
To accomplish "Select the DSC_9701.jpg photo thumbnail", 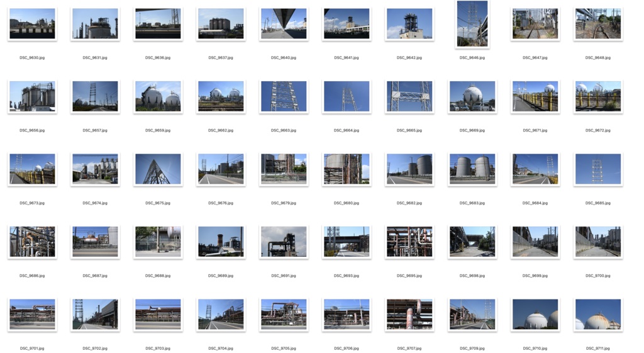I will (32, 315).
